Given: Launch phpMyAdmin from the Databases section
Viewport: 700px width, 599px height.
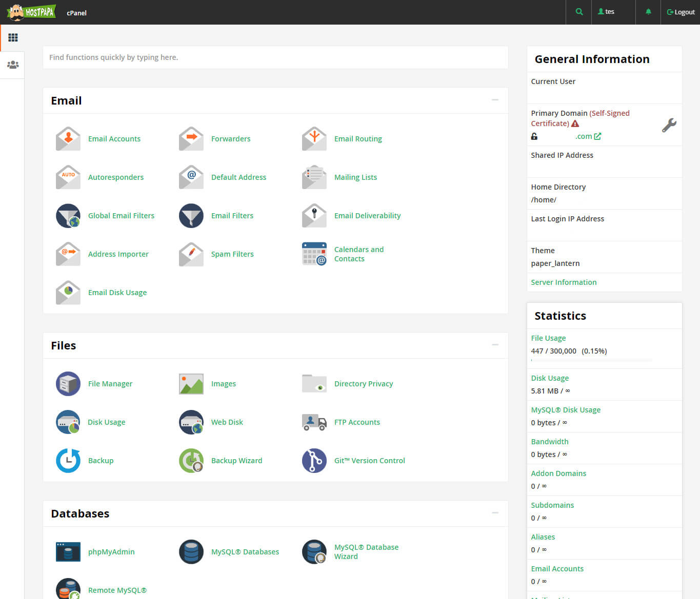Looking at the screenshot, I should pos(111,551).
